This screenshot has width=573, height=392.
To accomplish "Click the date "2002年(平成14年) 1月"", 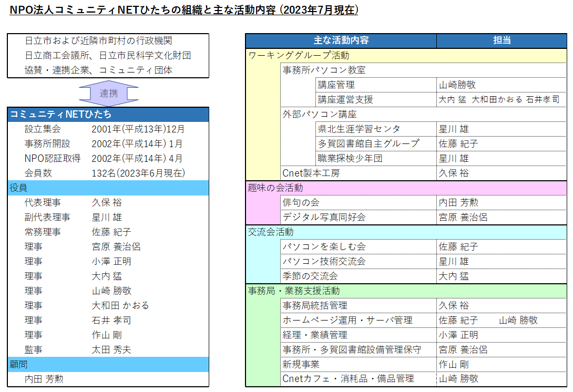I will [x=137, y=143].
